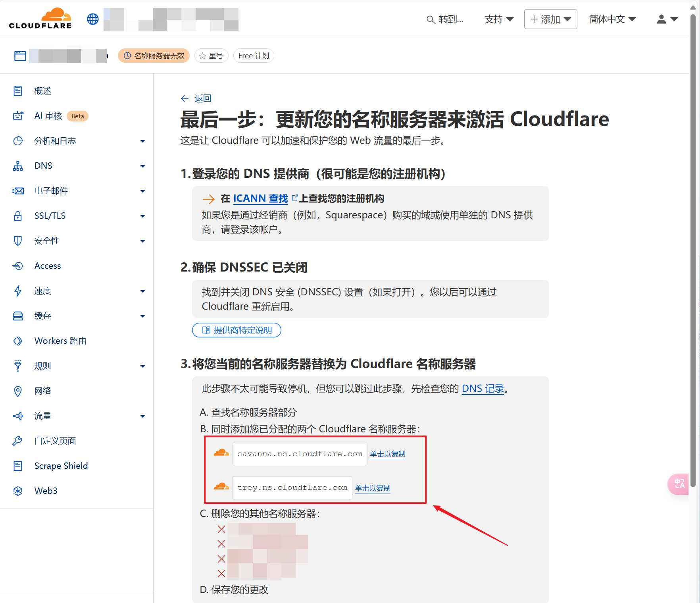
Task: Click the AI 审核 robot icon
Action: tap(18, 116)
